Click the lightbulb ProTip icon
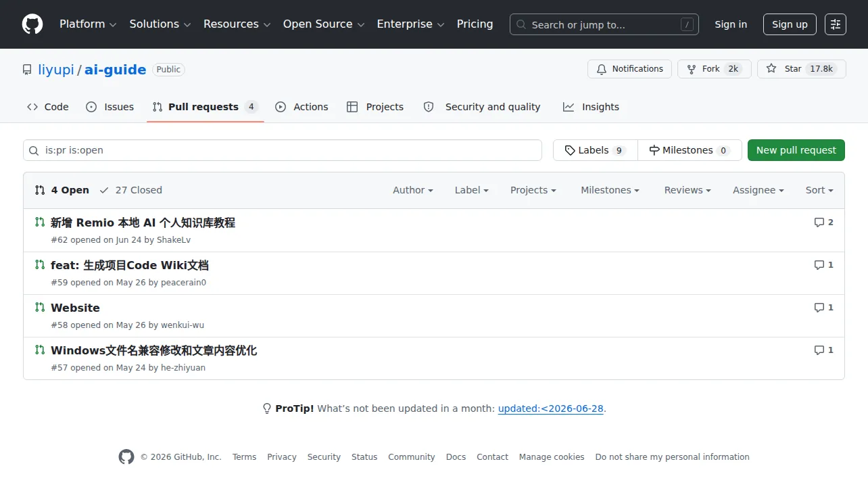The width and height of the screenshot is (868, 493). point(267,408)
